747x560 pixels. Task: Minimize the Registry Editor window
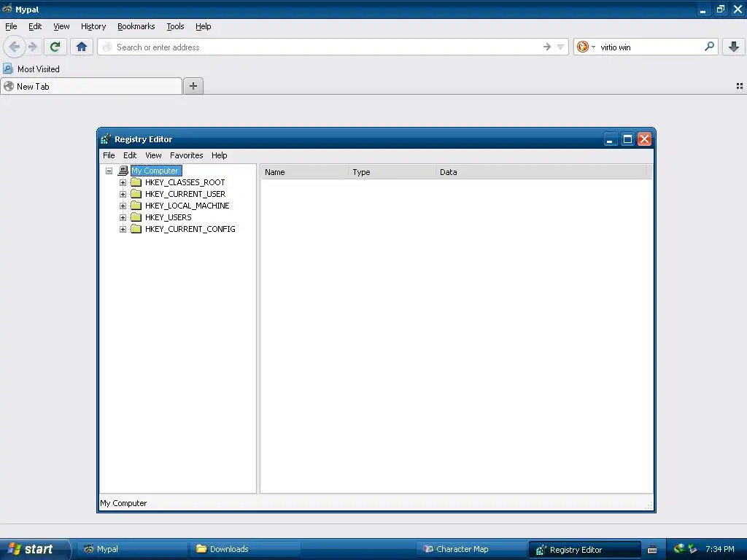(611, 139)
